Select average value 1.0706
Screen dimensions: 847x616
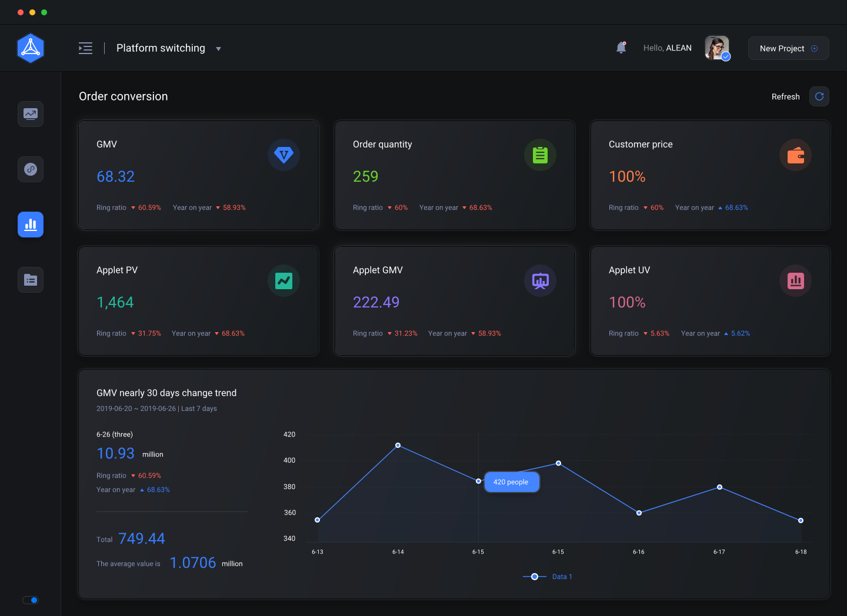point(193,563)
